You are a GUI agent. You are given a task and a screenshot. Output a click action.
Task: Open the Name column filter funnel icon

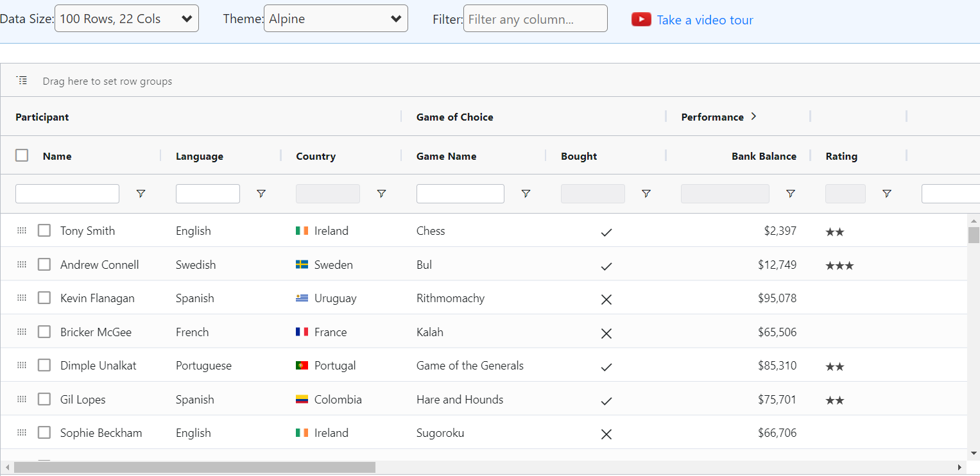pyautogui.click(x=141, y=193)
